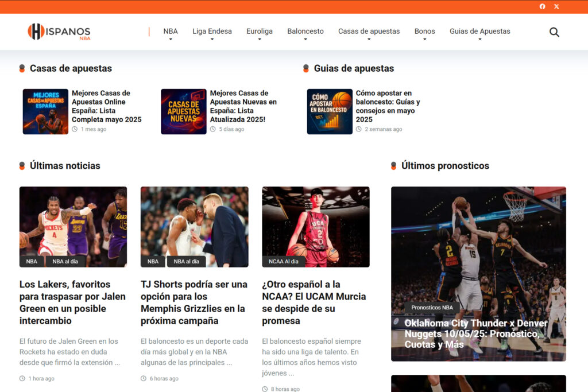Click the '6 horas ago' timestamp
Viewport: 588px width, 392px height.
pyautogui.click(x=164, y=378)
